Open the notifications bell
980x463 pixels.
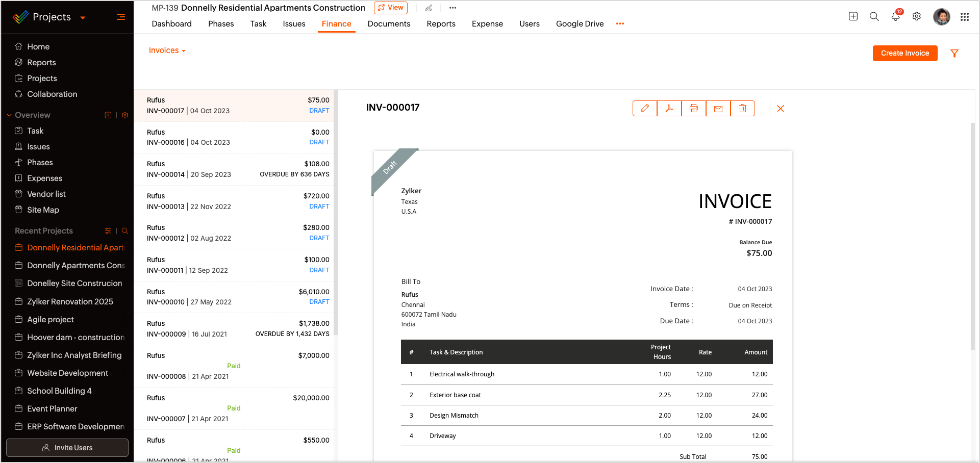(x=895, y=16)
